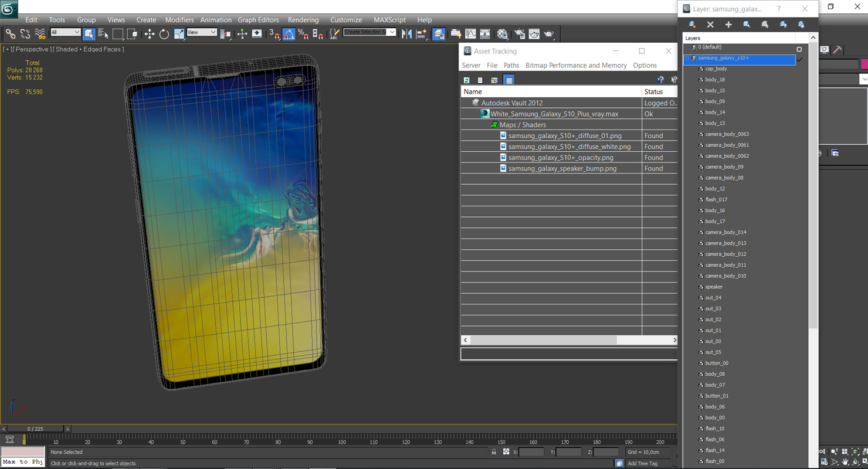Click the Name column header

click(551, 91)
